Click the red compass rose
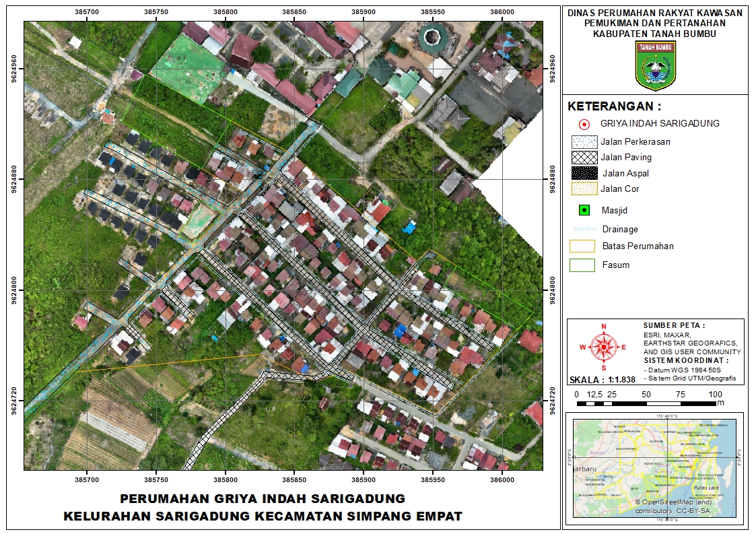The width and height of the screenshot is (756, 534). coord(604,347)
